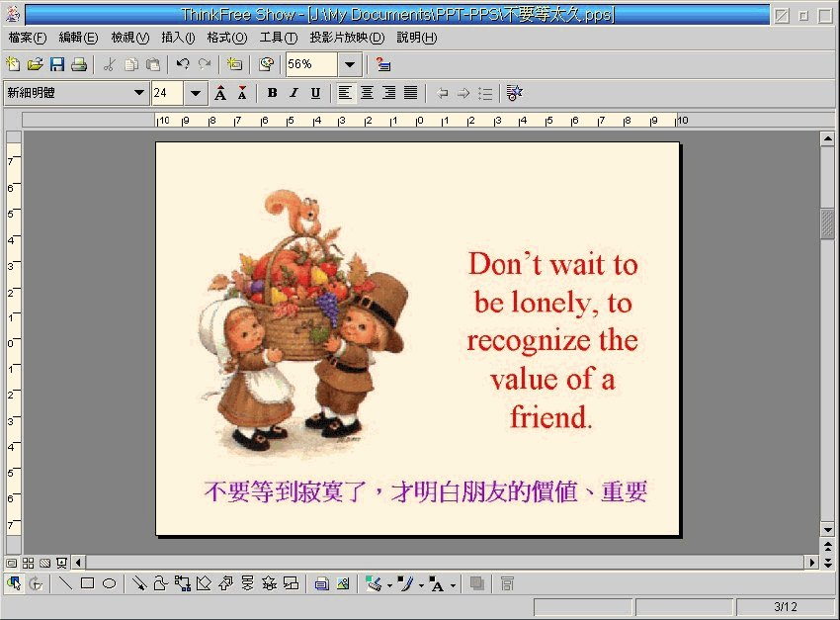Activate the Select Objects pointer tool
The height and width of the screenshot is (620, 840).
tap(14, 583)
